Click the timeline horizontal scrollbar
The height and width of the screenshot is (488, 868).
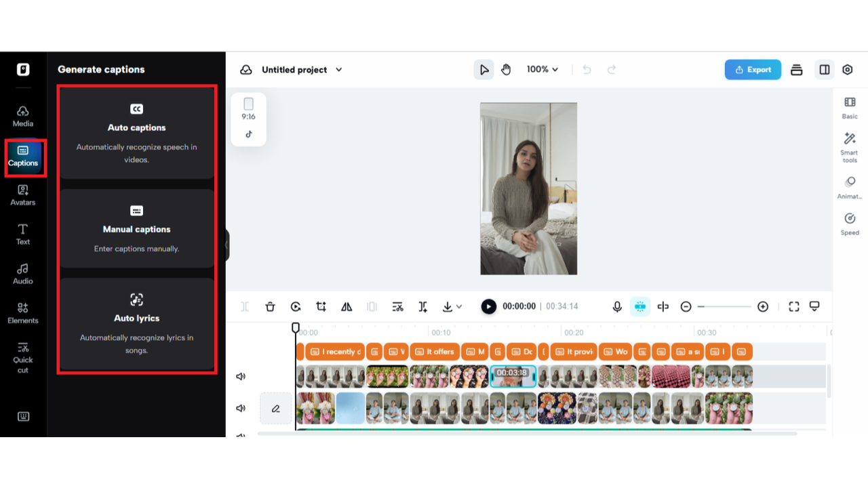pos(528,433)
